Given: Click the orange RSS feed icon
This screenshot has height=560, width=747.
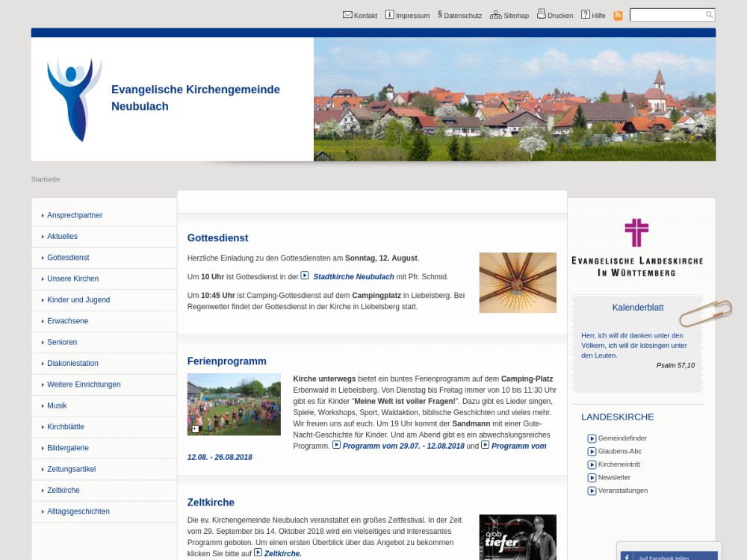Looking at the screenshot, I should [618, 16].
